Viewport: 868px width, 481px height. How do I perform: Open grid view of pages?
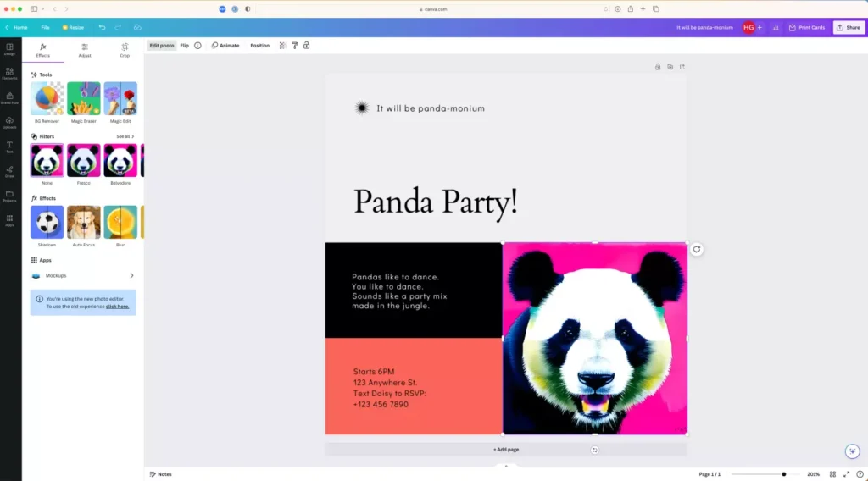pos(832,474)
